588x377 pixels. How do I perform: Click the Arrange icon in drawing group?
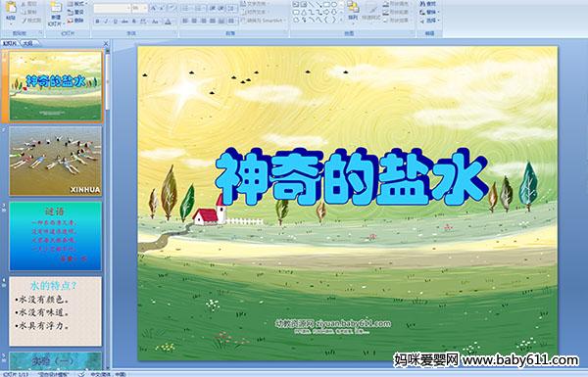click(x=353, y=8)
